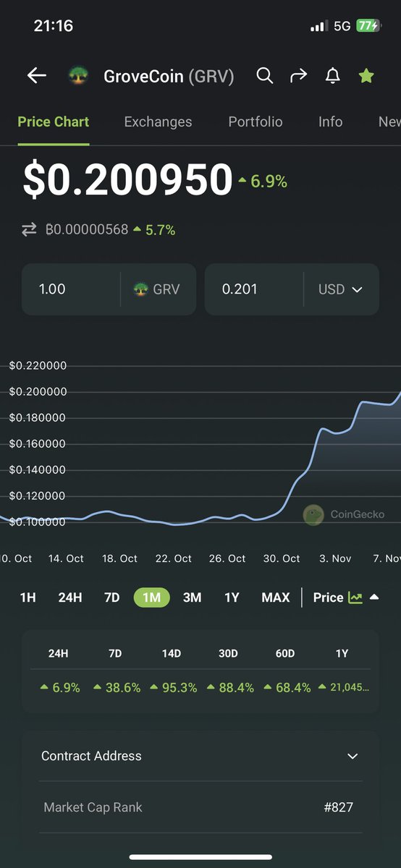This screenshot has width=401, height=868.
Task: Select the 24H chart range
Action: tap(70, 597)
